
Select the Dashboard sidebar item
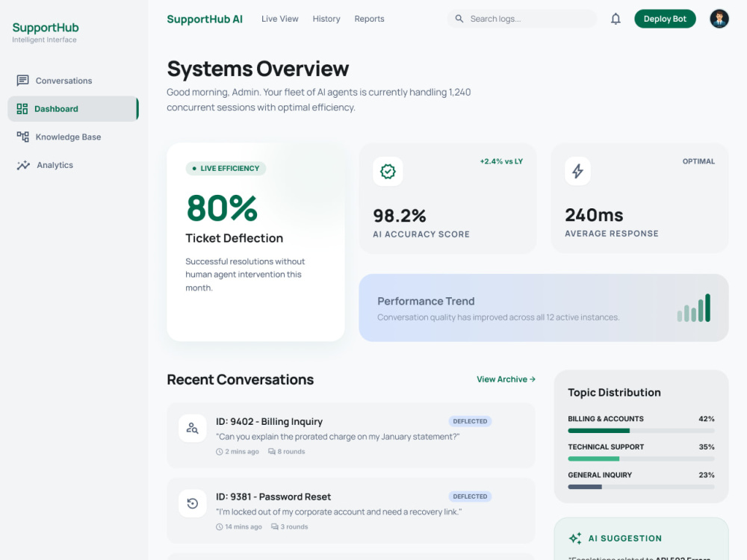[x=73, y=108]
